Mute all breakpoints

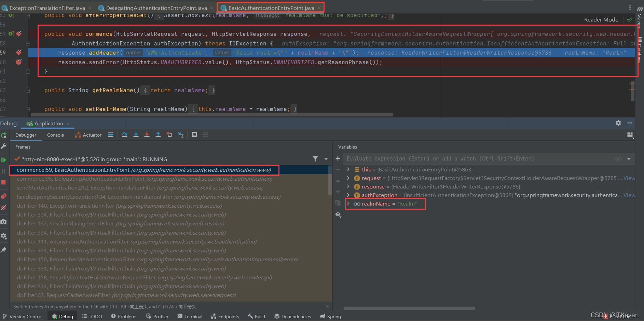pyautogui.click(x=4, y=207)
